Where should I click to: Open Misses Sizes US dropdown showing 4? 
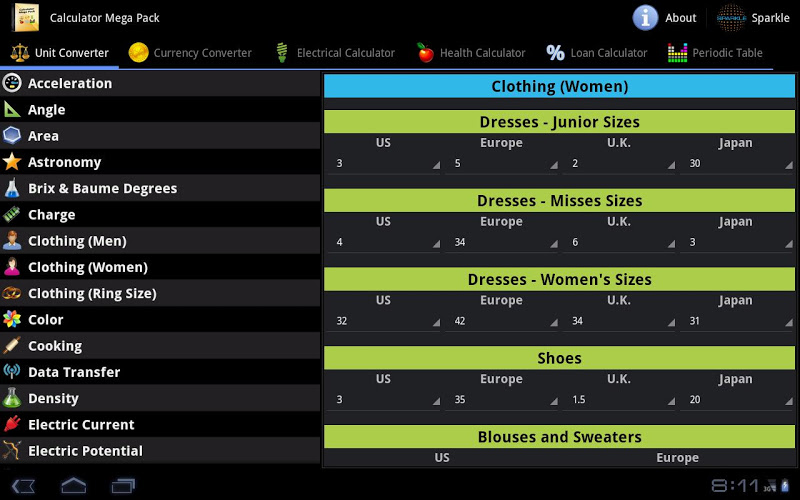[x=385, y=242]
